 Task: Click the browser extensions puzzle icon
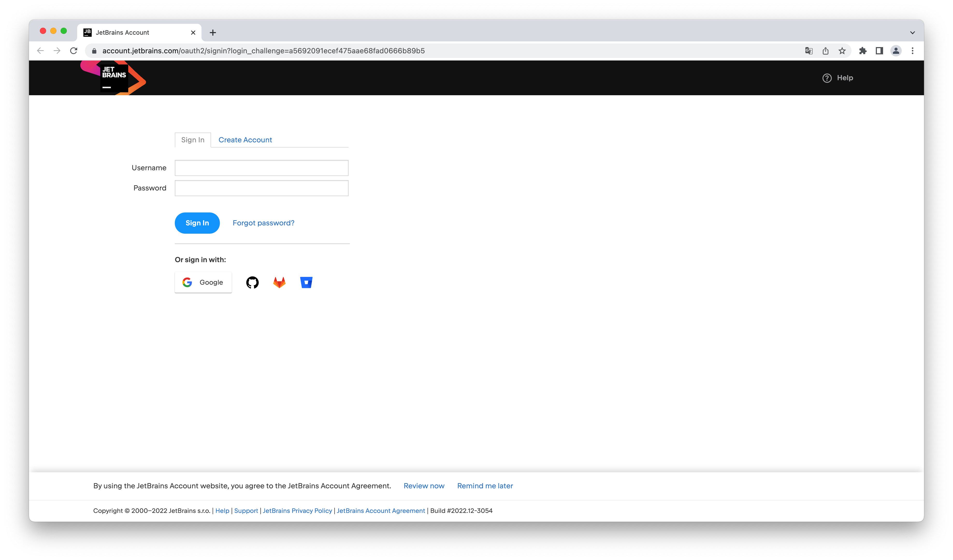(863, 51)
